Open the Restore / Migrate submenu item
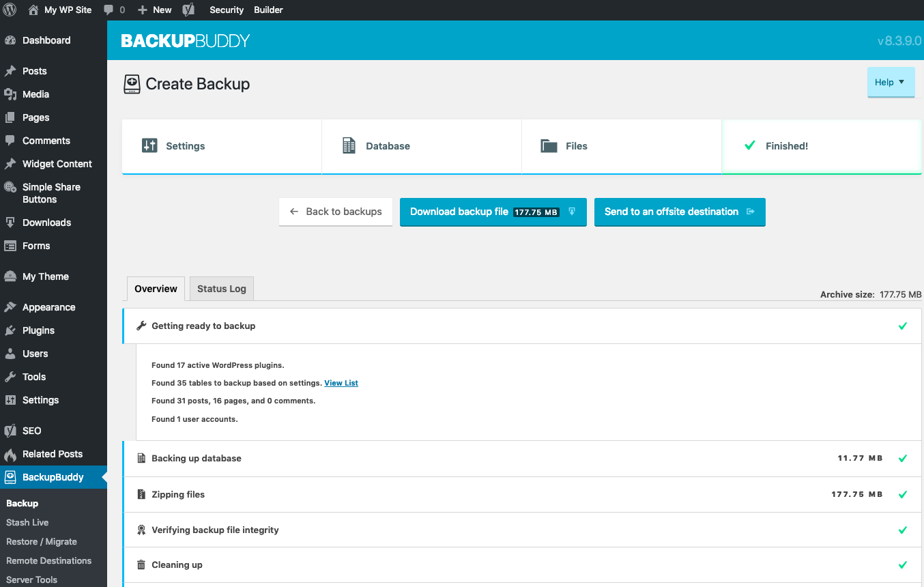 click(x=42, y=541)
